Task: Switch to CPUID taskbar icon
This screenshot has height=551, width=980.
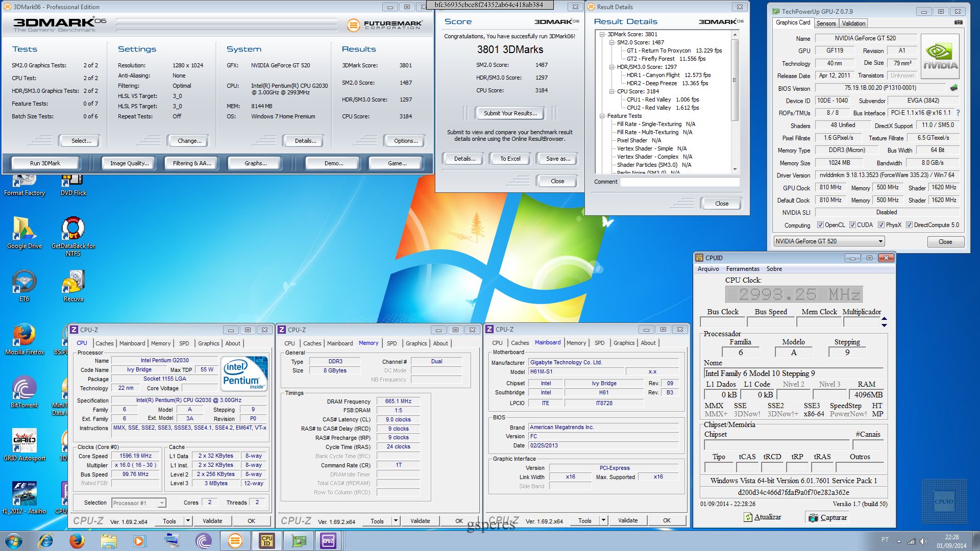Action: (x=266, y=541)
